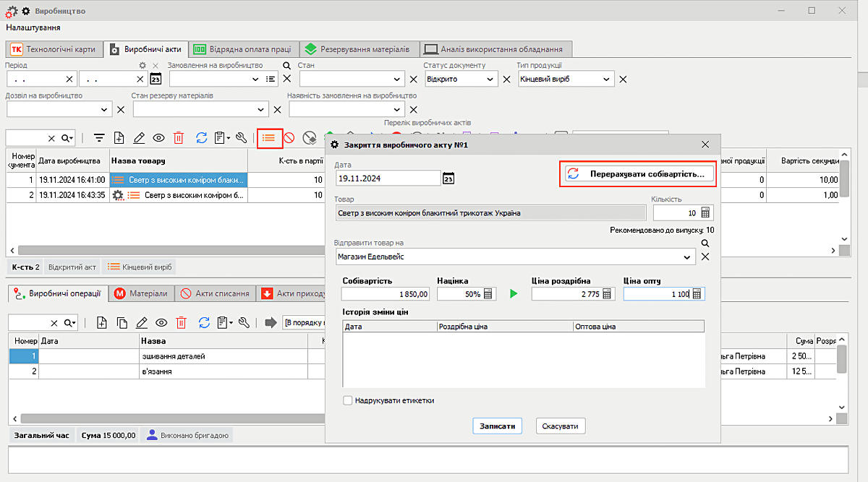Click the copy icon in the operations toolbar
The width and height of the screenshot is (868, 482).
click(x=122, y=323)
